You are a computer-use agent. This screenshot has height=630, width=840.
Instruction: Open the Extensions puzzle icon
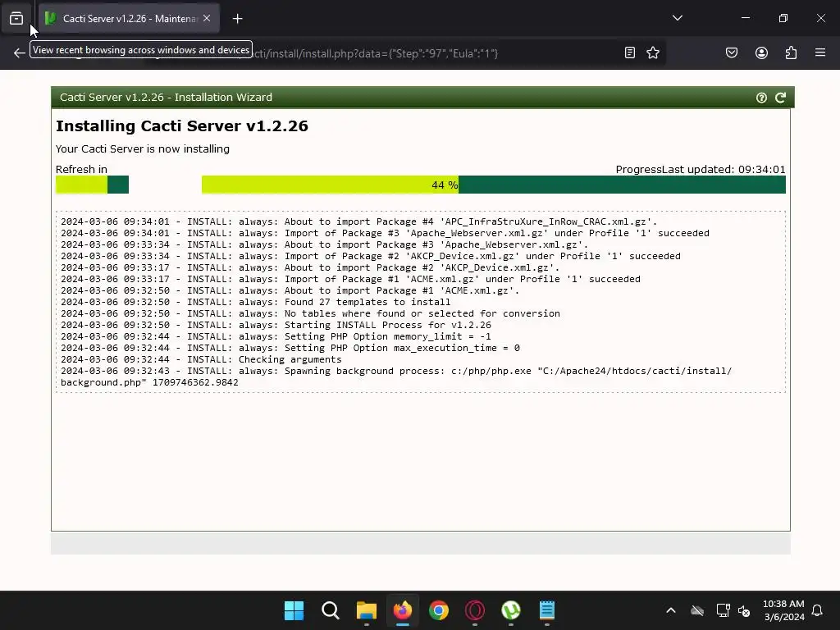(791, 52)
